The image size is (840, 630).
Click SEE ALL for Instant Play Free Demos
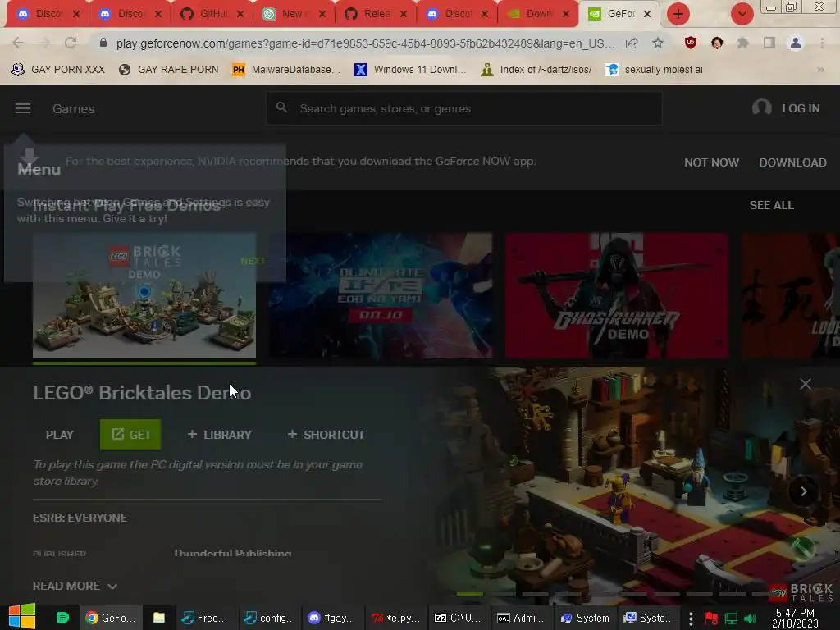771,205
